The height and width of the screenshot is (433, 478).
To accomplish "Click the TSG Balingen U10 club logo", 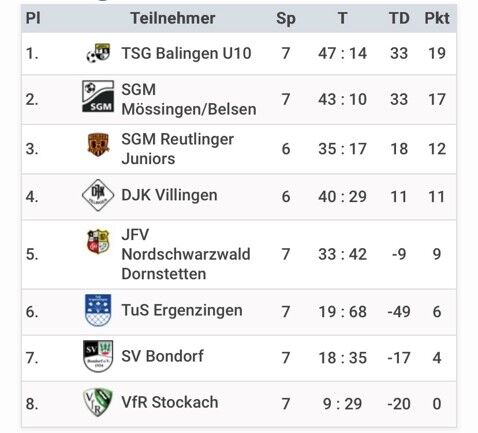I will [98, 53].
